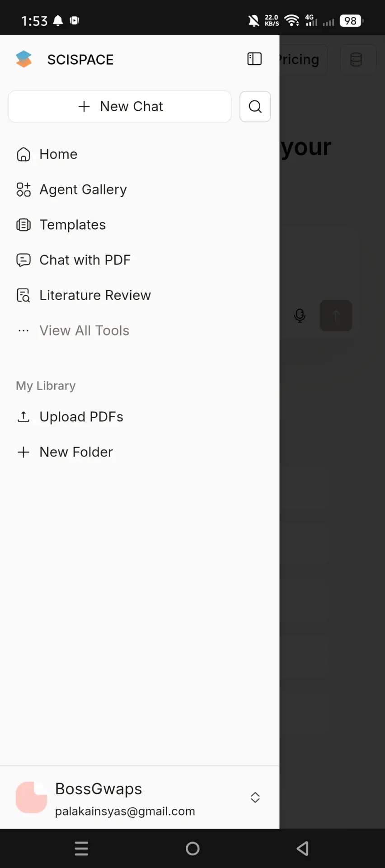Create a New Folder in library
385x868 pixels.
[76, 452]
